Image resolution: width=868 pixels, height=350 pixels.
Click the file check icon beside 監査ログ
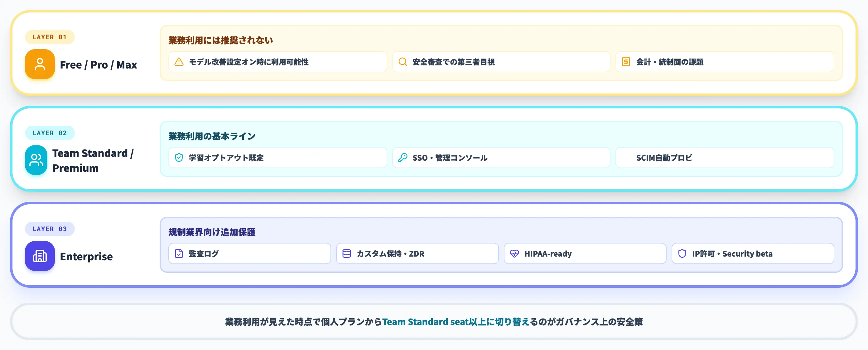click(x=179, y=253)
